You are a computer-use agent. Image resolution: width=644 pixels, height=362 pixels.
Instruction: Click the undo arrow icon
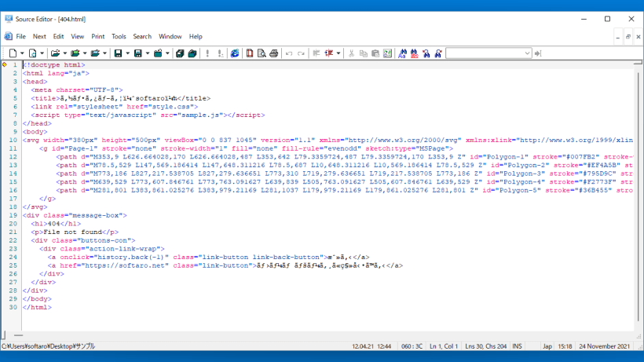289,53
